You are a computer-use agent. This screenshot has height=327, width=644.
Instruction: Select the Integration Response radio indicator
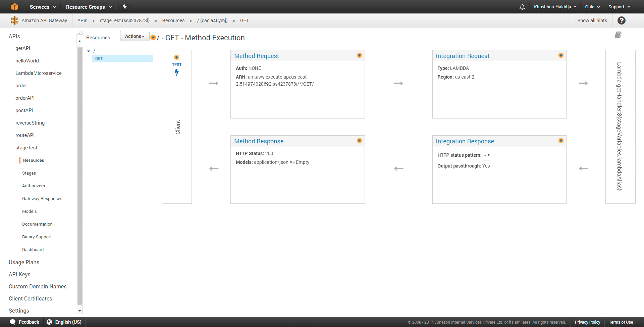coord(560,141)
